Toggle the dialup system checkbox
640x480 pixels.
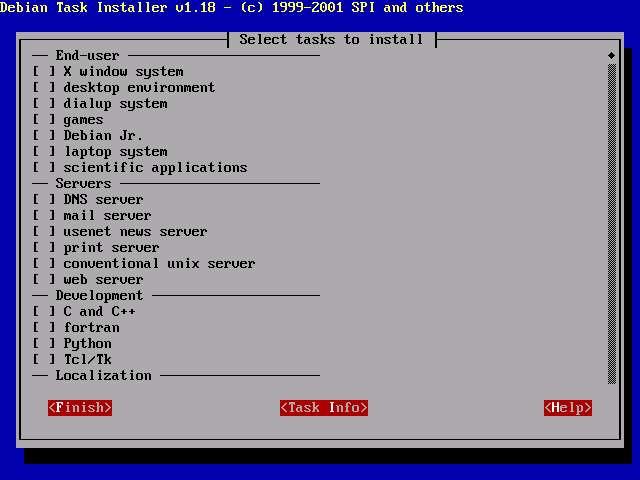click(x=44, y=103)
